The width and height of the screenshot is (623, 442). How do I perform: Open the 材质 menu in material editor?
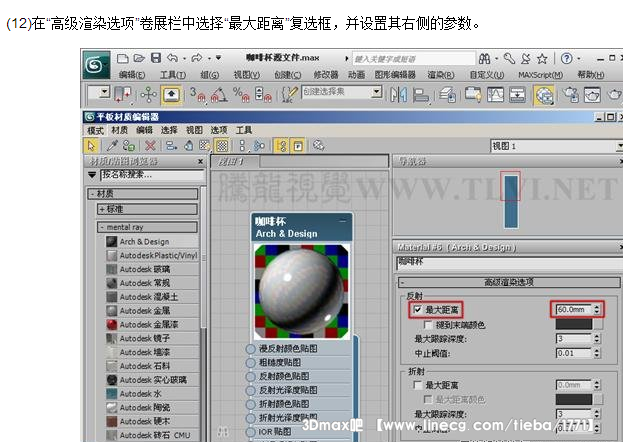[x=120, y=130]
